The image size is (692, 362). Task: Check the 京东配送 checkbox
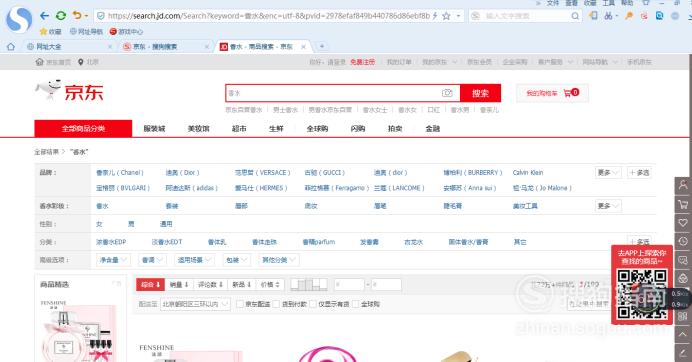[240, 304]
